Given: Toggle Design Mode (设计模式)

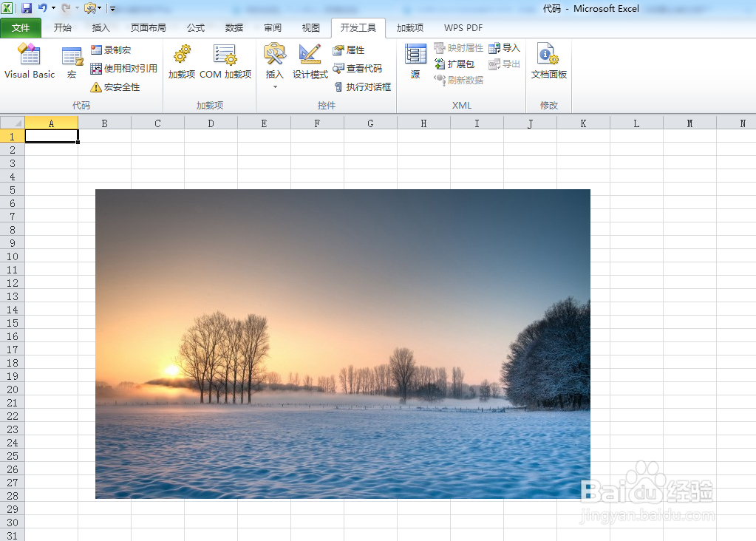Looking at the screenshot, I should pyautogui.click(x=310, y=61).
